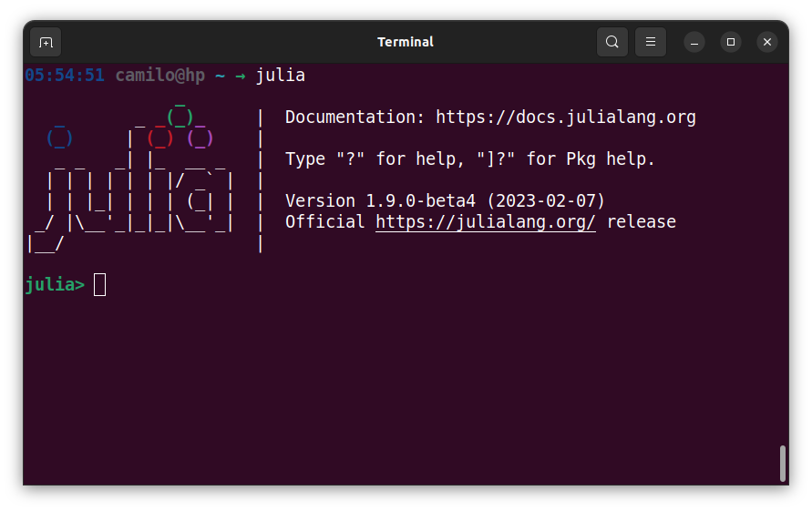This screenshot has height=511, width=812.
Task: Click the cursor block after julia> prompt
Action: (100, 285)
